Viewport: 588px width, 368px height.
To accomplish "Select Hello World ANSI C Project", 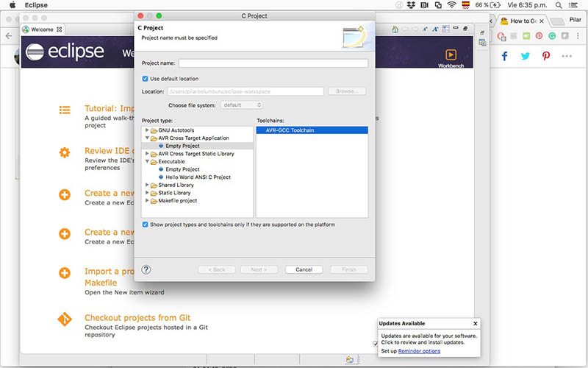I will coord(198,177).
